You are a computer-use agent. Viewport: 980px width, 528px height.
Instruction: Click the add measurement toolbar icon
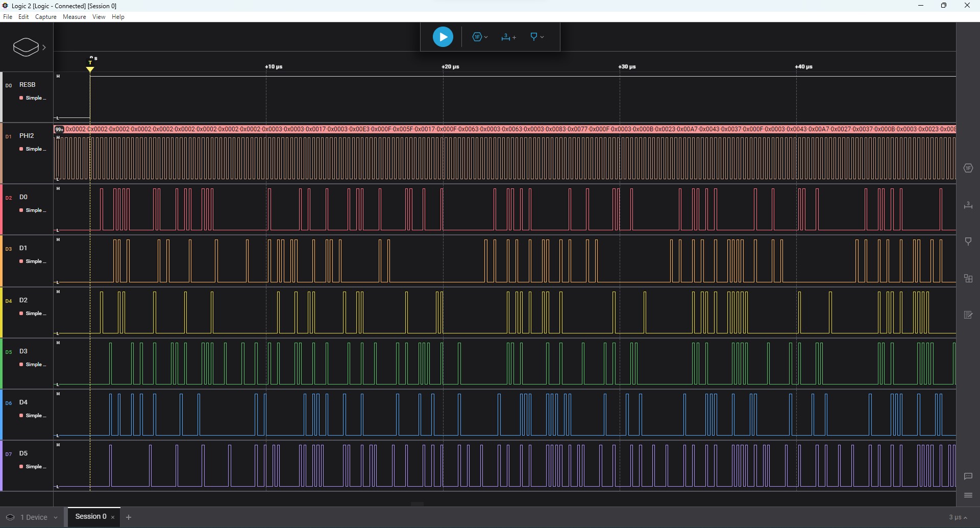(508, 37)
